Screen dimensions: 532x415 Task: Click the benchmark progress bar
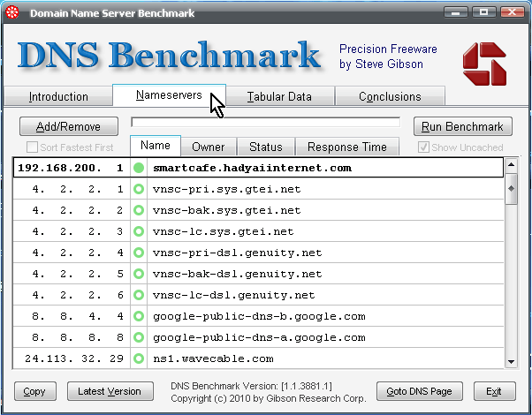pos(266,122)
